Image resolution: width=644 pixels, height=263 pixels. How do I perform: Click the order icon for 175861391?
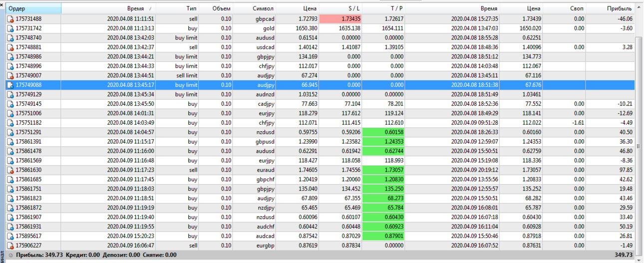(10, 142)
